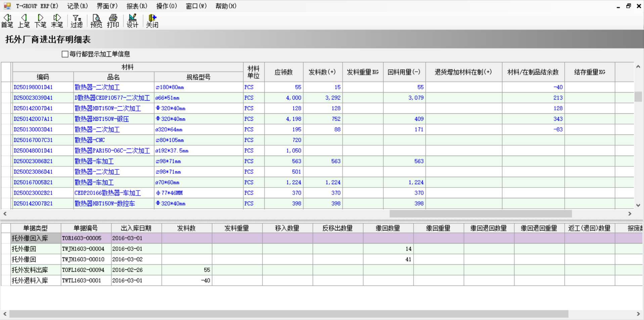Open print preview with 预览 icon
The image size is (644, 320).
[x=96, y=21]
